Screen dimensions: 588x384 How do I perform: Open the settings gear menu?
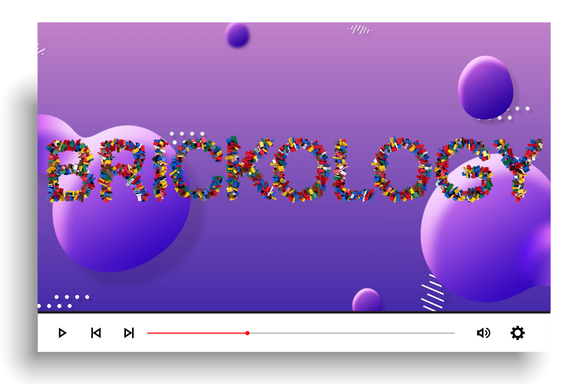point(517,333)
